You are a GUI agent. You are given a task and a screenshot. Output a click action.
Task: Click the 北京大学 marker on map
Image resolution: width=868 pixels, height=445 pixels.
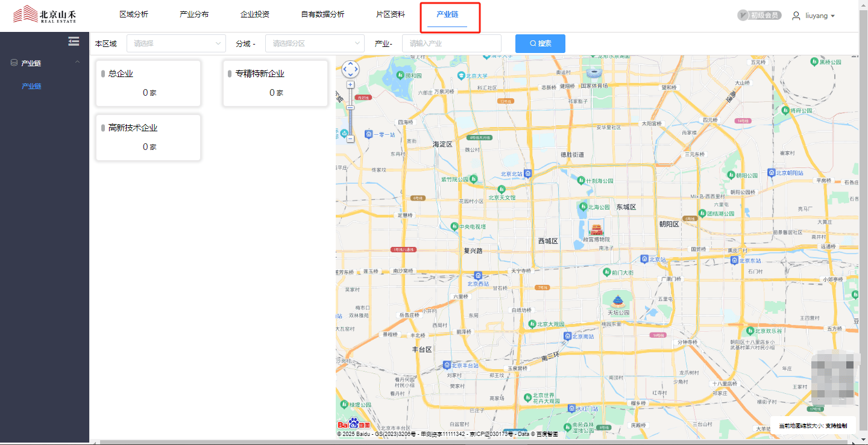(461, 76)
